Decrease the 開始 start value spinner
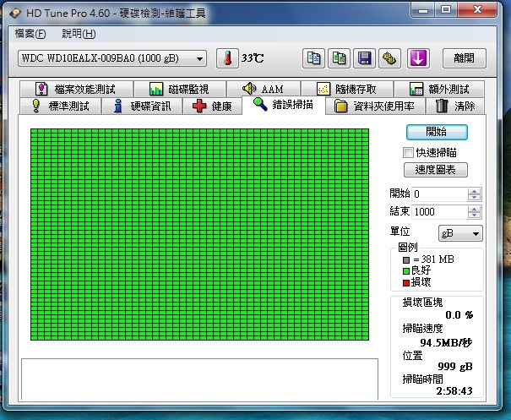511x420 pixels. (474, 197)
